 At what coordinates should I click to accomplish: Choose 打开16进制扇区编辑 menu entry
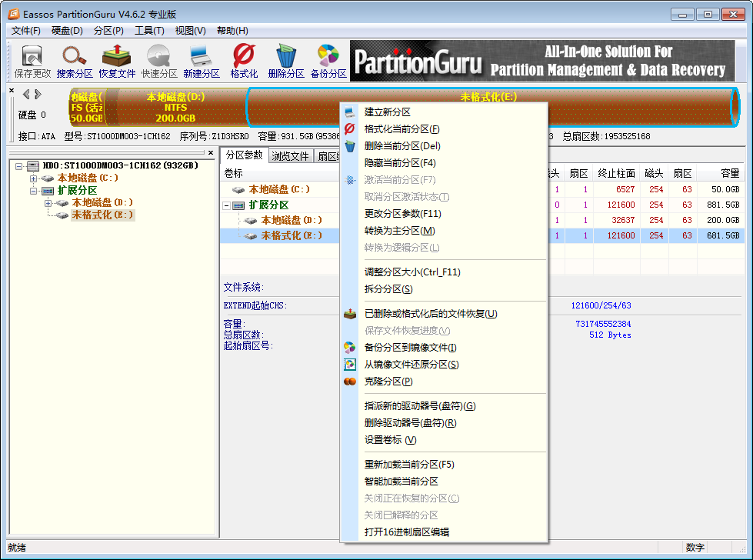pyautogui.click(x=444, y=532)
